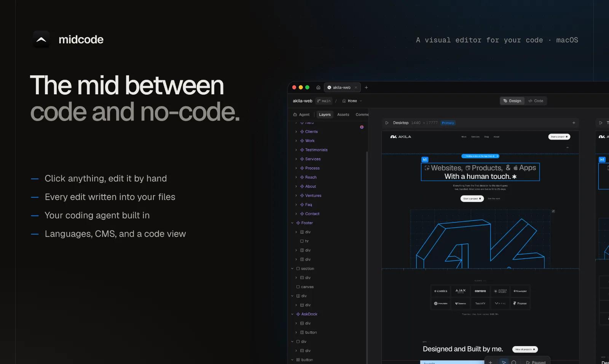Click the home icon beside the akila-web tab
Viewport: 609px width, 364px height.
tap(318, 87)
